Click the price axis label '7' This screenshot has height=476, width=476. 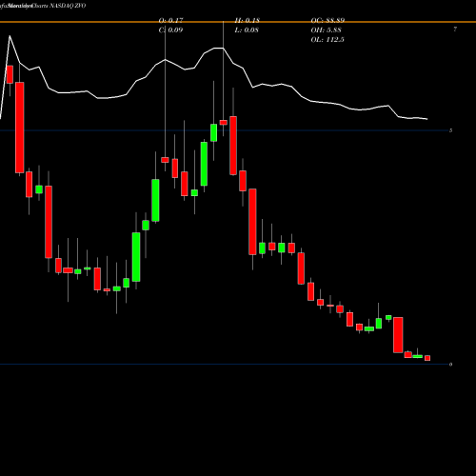coord(455,30)
